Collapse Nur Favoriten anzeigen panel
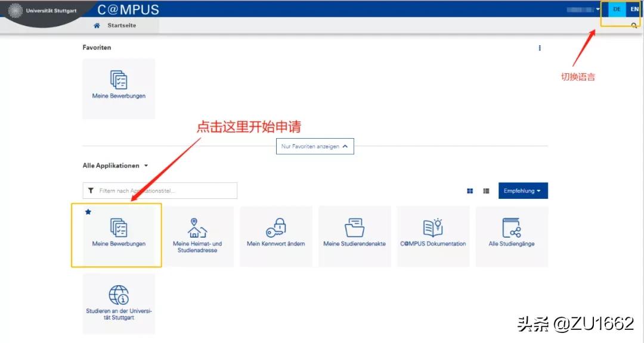The width and height of the screenshot is (644, 343). [x=315, y=146]
